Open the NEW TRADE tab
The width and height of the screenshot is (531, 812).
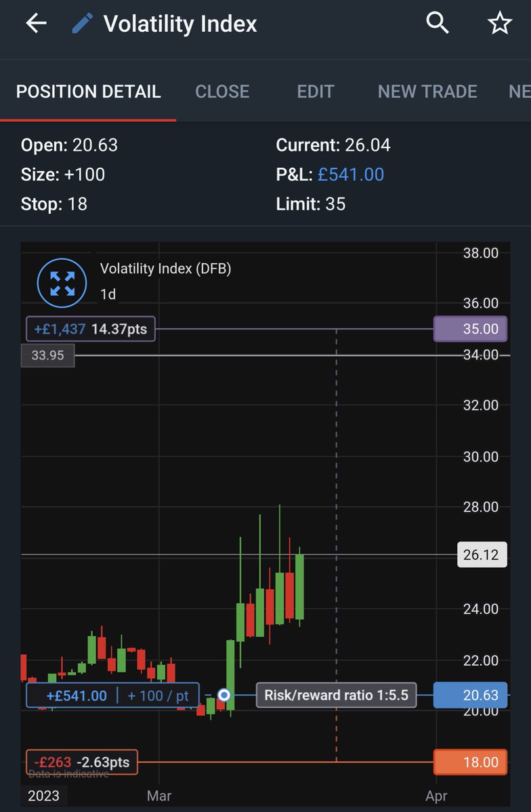point(427,91)
